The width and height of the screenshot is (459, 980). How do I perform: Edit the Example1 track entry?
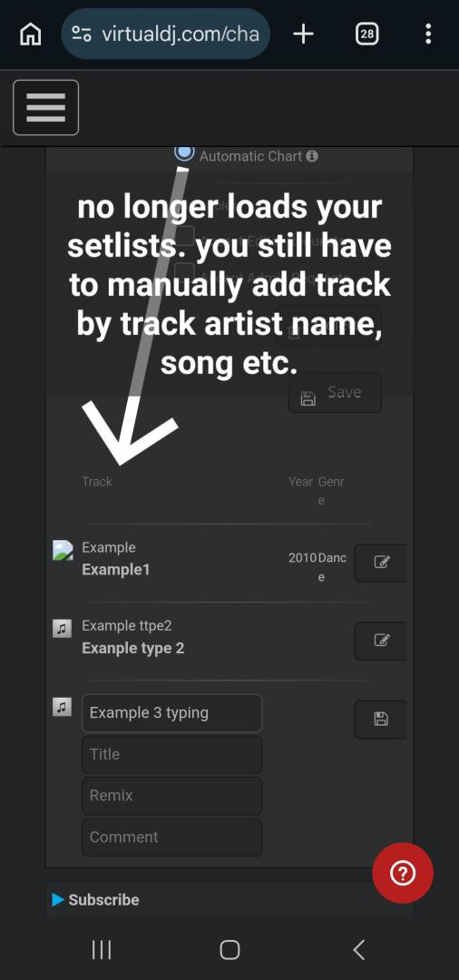click(380, 563)
